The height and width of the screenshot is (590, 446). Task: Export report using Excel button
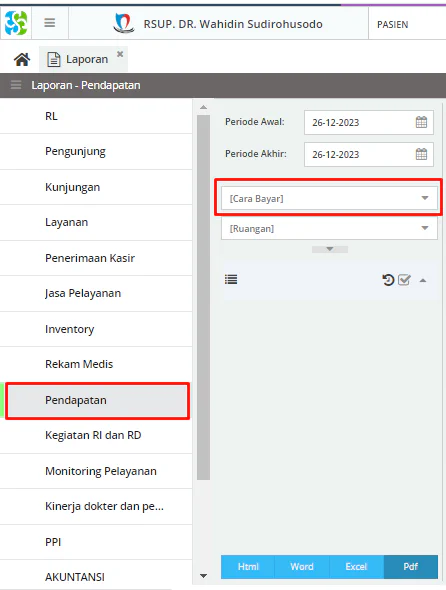[x=356, y=567]
